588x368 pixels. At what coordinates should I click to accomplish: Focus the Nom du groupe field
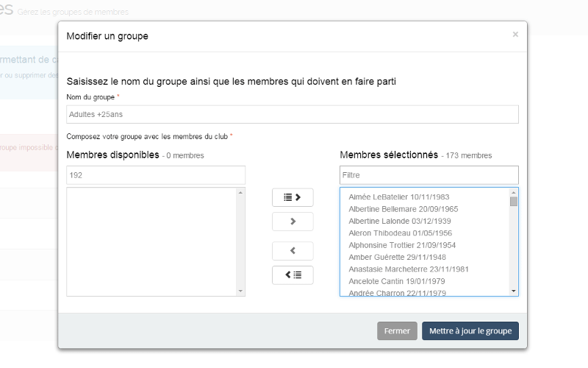(293, 115)
